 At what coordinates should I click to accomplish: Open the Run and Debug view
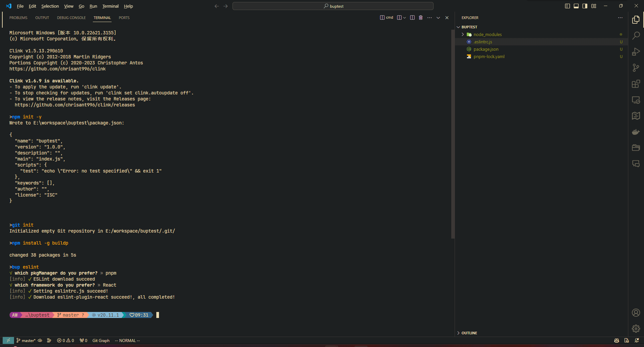[636, 52]
